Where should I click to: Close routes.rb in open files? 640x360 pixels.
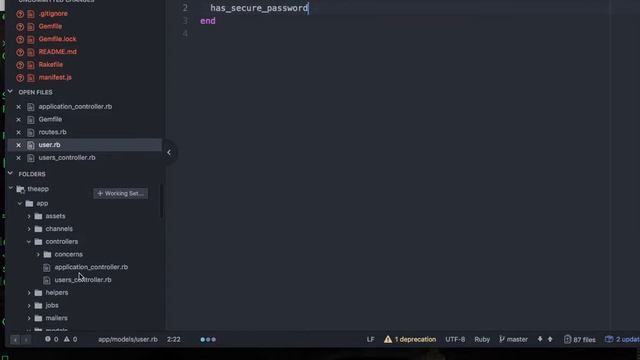click(18, 132)
